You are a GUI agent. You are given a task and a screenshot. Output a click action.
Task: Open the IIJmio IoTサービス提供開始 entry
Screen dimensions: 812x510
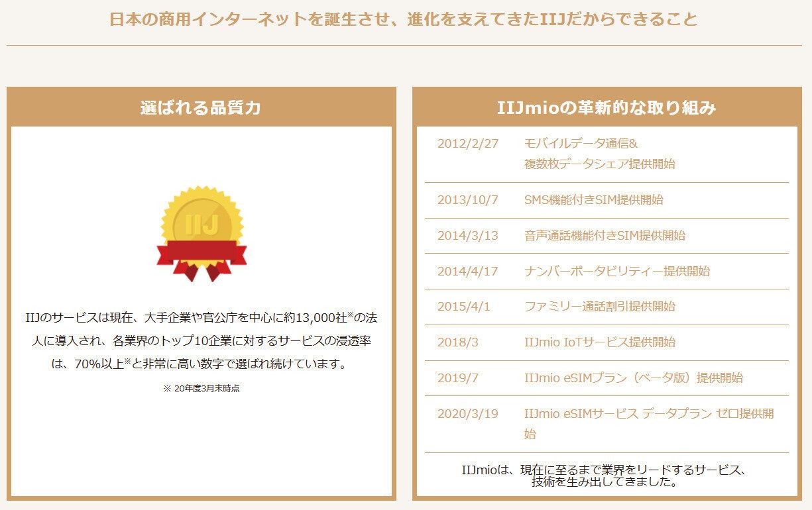pyautogui.click(x=599, y=342)
